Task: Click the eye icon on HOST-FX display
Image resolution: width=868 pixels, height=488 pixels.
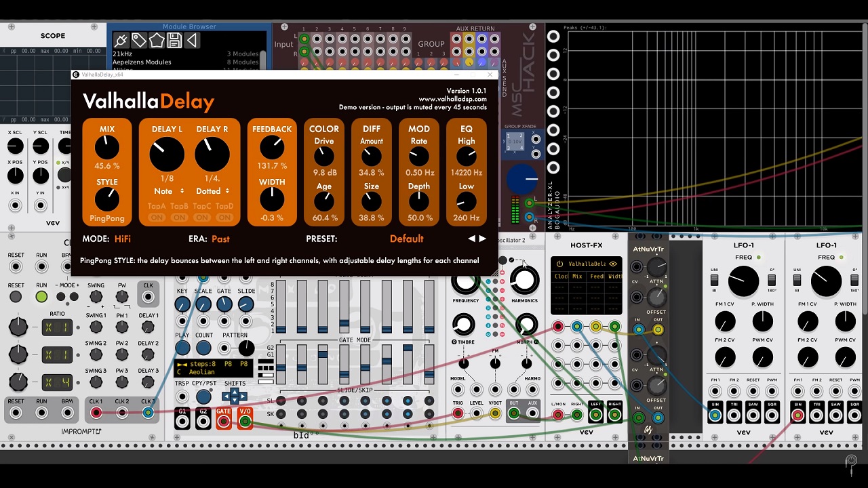Action: [613, 264]
